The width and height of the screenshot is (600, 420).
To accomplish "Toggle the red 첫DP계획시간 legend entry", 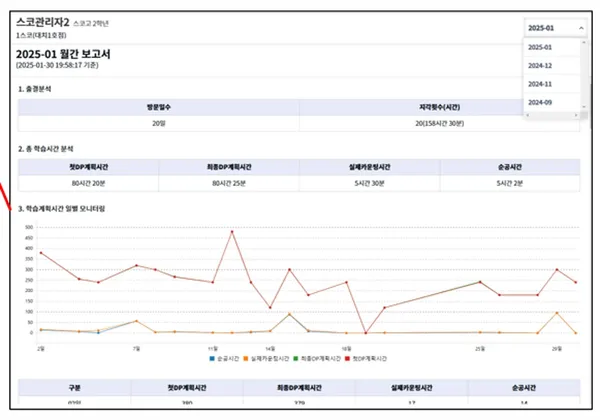I will [366, 359].
